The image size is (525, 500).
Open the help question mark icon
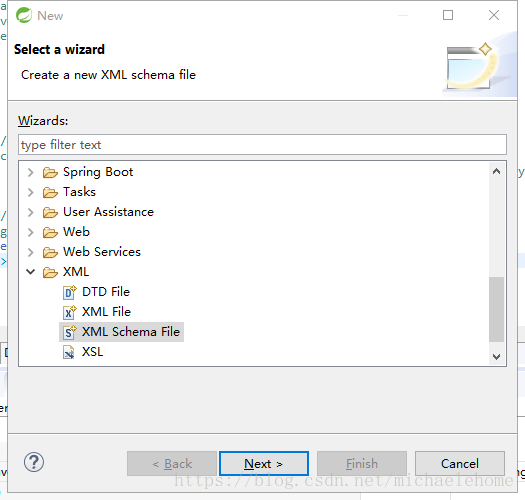pyautogui.click(x=34, y=462)
